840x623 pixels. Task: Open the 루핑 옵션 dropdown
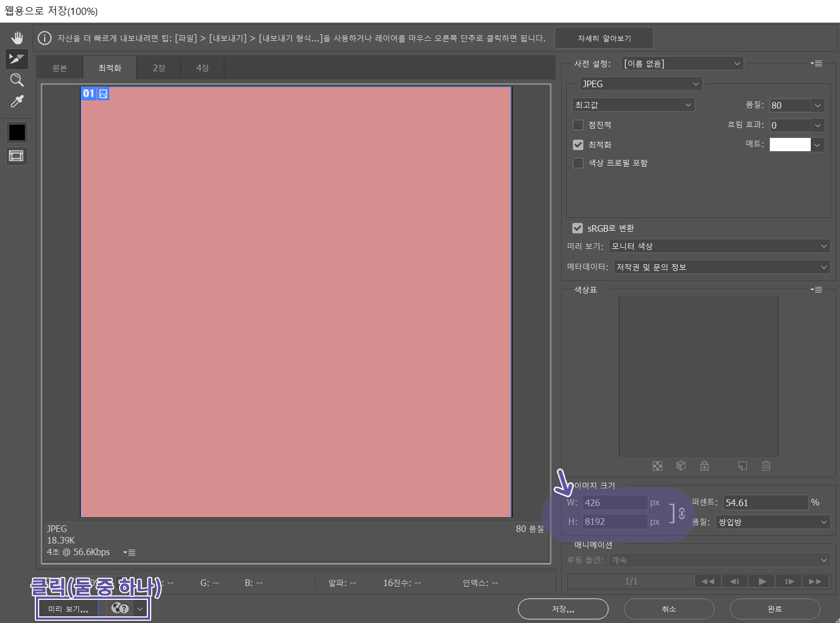(x=720, y=560)
